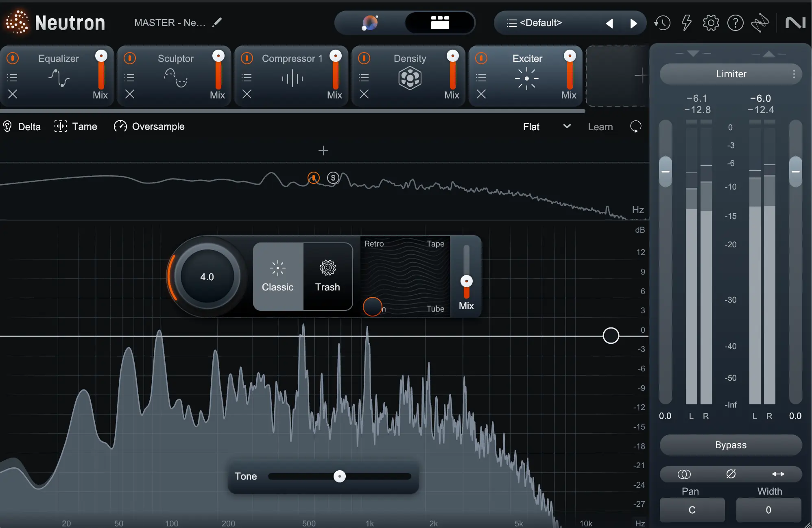Load previous preset with left arrow

[x=609, y=23]
